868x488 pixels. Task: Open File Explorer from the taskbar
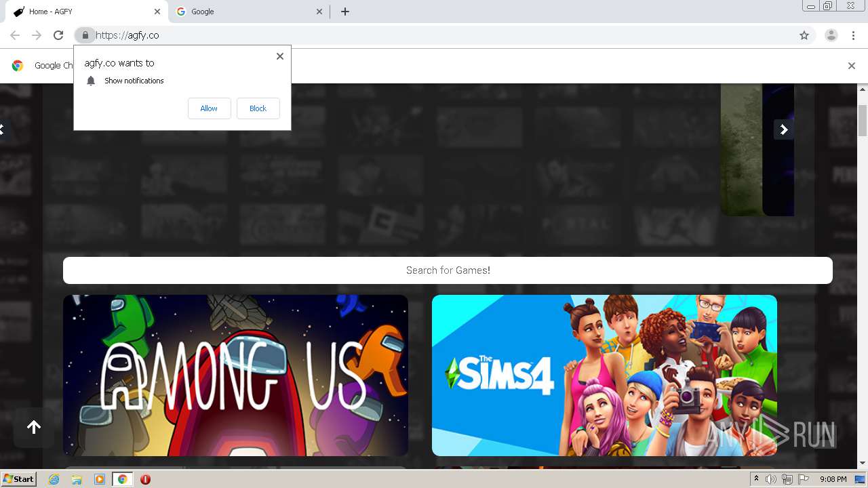pyautogui.click(x=77, y=479)
